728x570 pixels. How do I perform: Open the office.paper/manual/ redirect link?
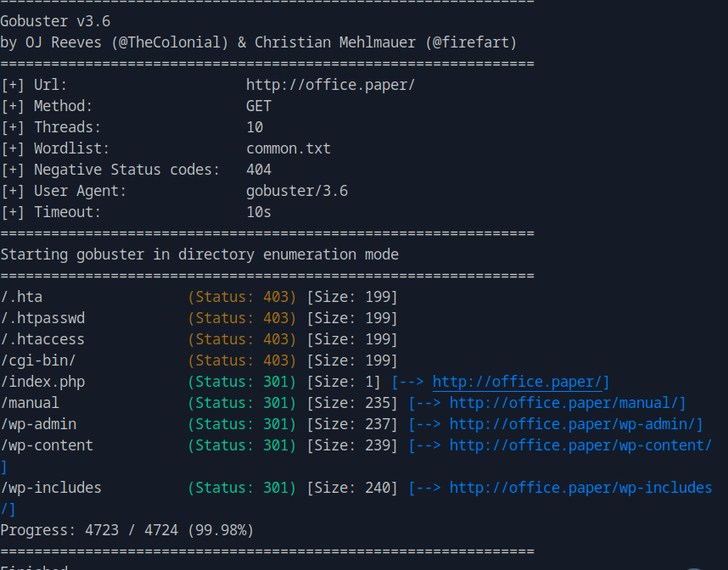pyautogui.click(x=567, y=403)
